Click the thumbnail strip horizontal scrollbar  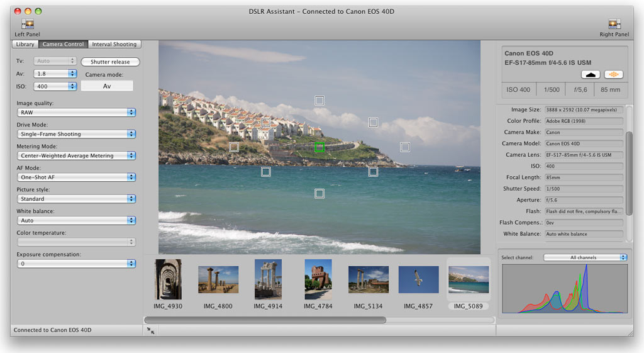click(265, 320)
